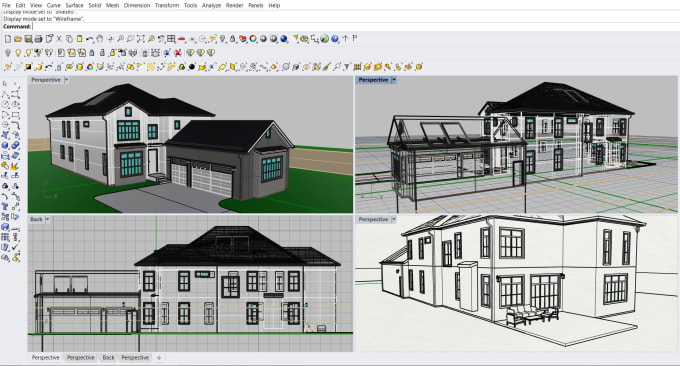
Task: Toggle Show Objects with the yellow lightbulb
Action: coord(18,53)
